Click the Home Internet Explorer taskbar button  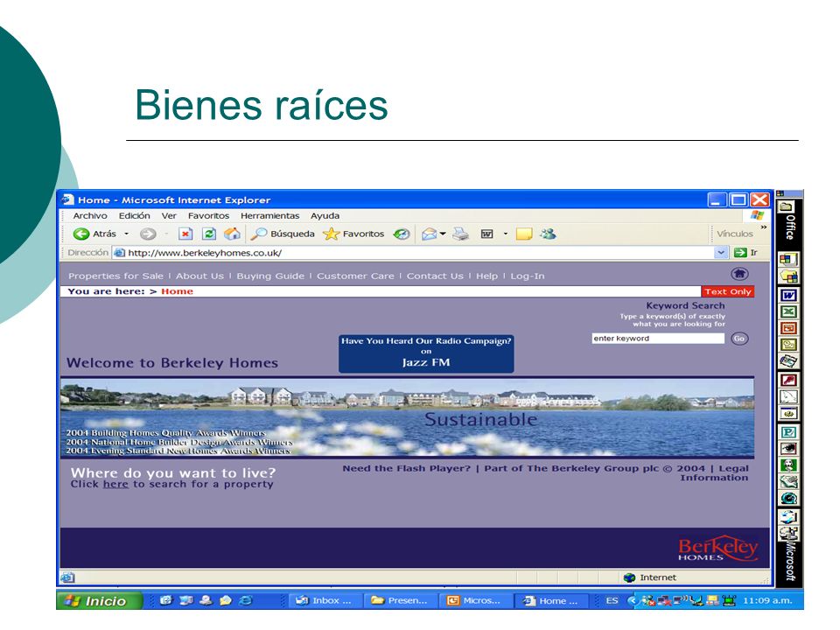point(550,600)
